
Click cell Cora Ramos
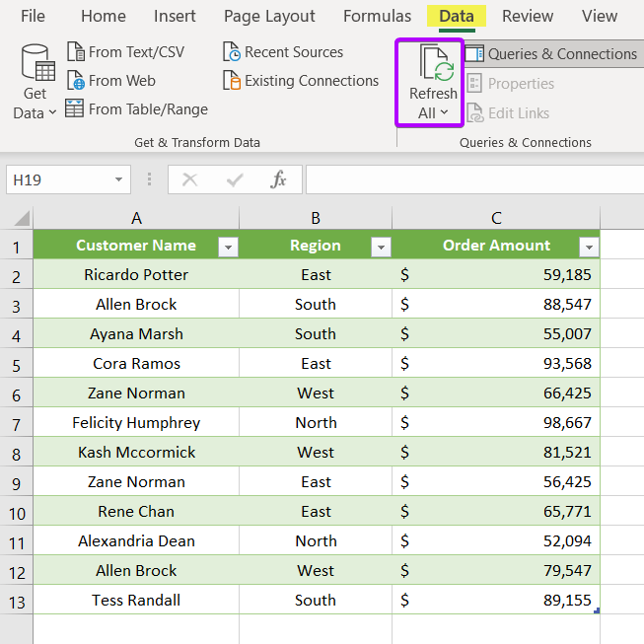pyautogui.click(x=136, y=363)
